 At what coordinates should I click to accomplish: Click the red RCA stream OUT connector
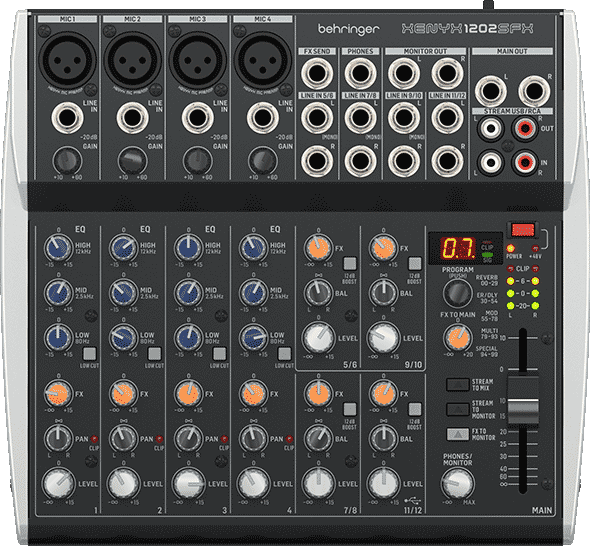tap(525, 129)
